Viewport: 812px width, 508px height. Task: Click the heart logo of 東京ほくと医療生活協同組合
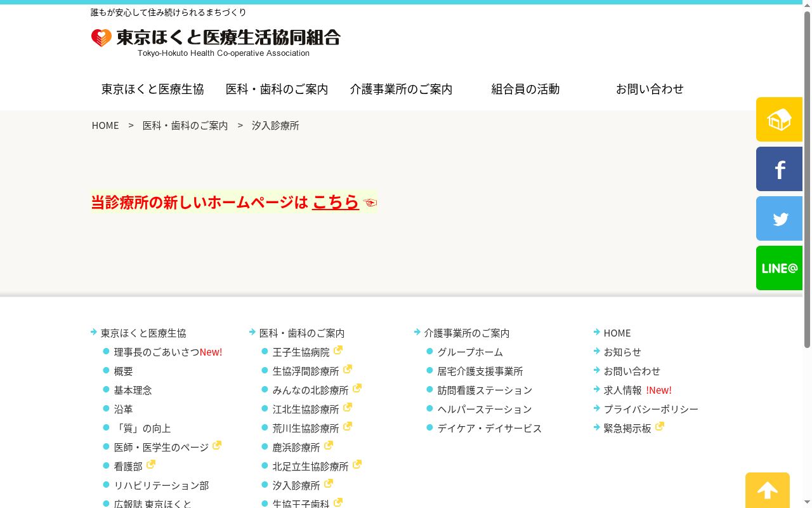click(101, 38)
